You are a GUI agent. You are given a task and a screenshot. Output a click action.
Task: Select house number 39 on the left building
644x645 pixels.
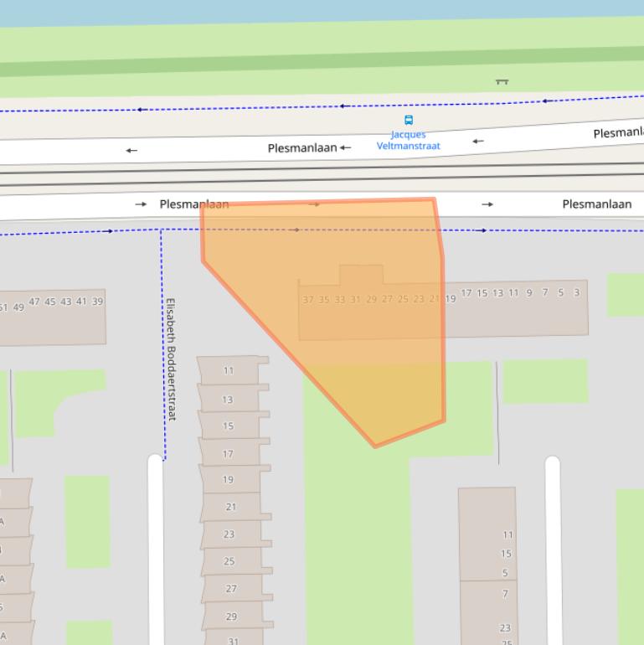[97, 302]
